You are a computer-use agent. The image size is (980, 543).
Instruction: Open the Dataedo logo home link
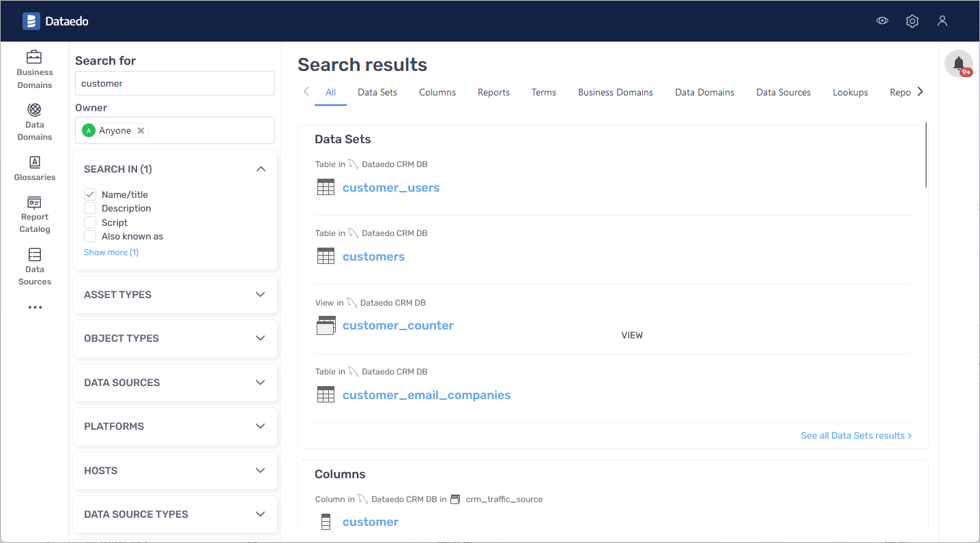55,21
